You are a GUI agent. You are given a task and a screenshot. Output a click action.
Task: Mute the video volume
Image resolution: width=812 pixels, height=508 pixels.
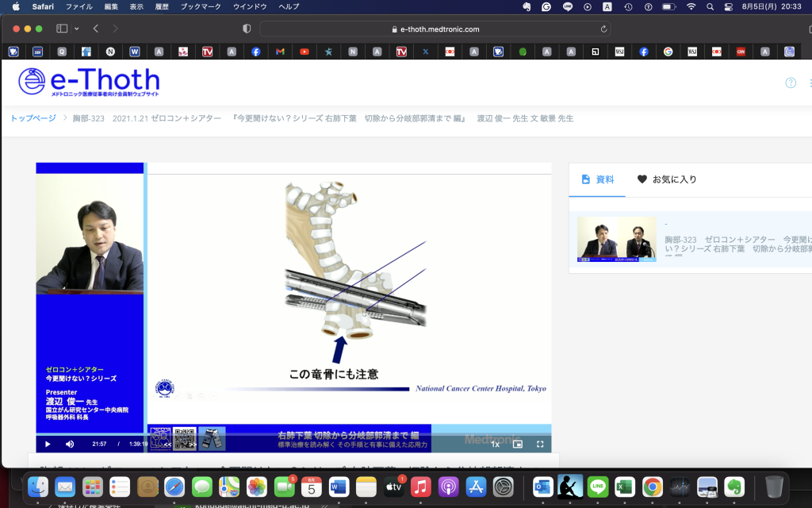pyautogui.click(x=70, y=444)
